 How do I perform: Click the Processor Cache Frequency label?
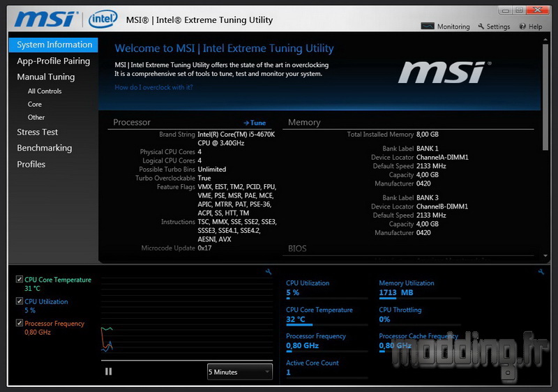[418, 336]
